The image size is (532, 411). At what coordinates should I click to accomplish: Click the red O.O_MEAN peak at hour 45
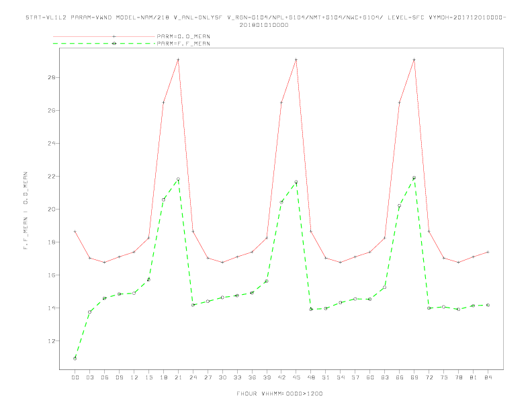tap(296, 59)
